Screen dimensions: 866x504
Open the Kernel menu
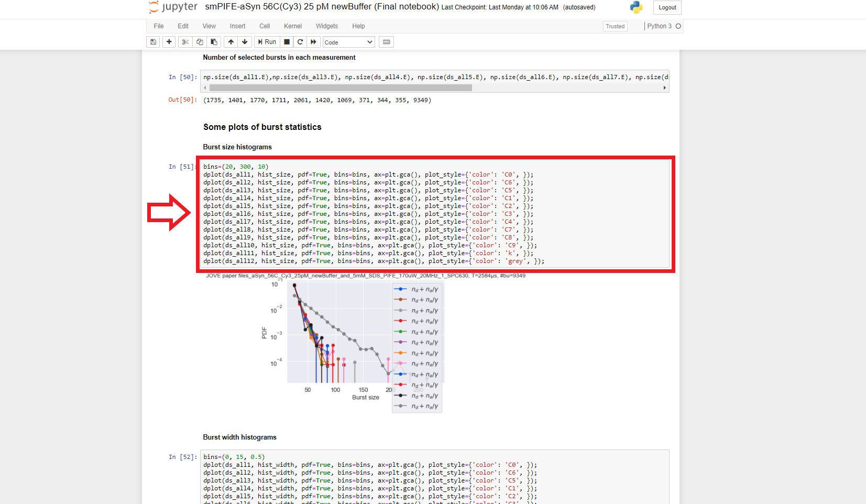pyautogui.click(x=292, y=26)
